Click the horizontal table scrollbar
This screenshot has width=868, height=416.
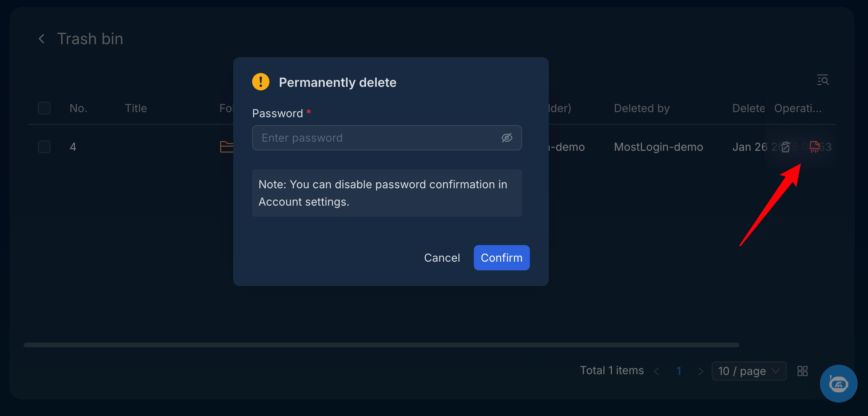[382, 345]
